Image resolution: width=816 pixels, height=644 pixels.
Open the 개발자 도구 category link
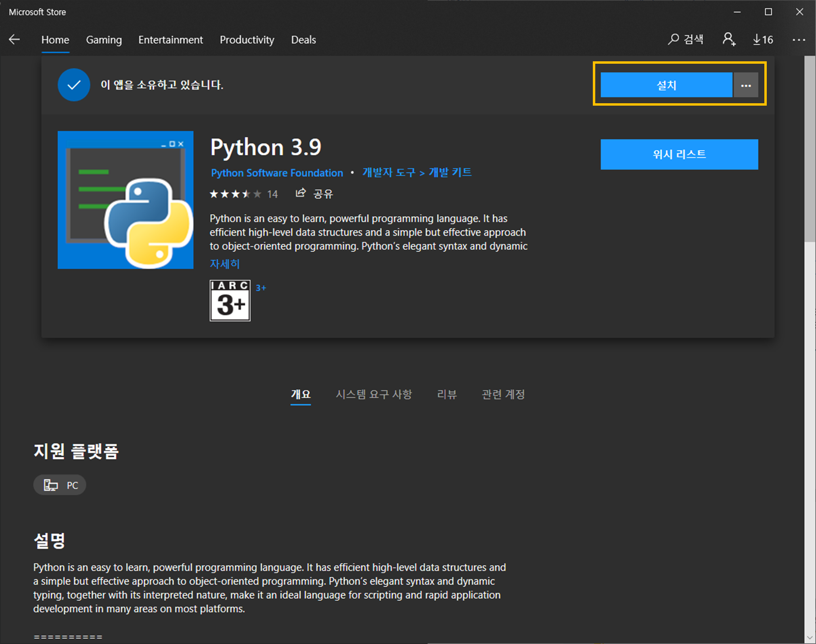coord(389,173)
